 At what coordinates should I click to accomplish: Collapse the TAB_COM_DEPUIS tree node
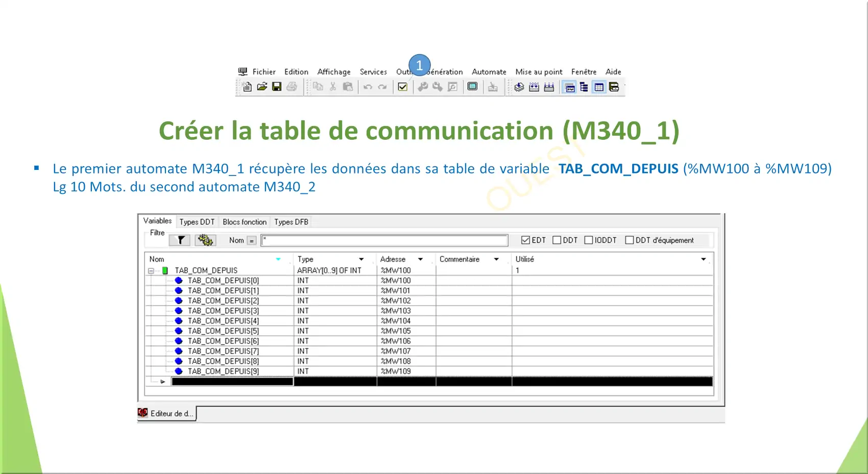151,271
